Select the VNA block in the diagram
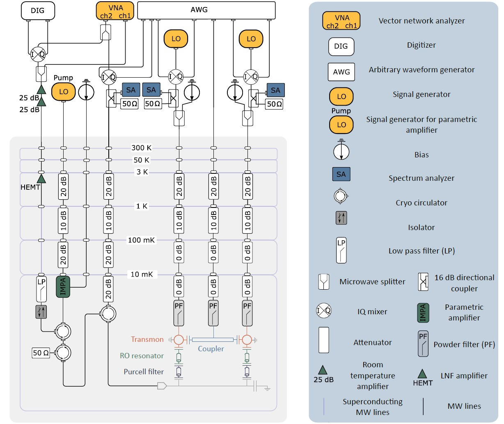This screenshot has height=424, width=504. pyautogui.click(x=115, y=11)
